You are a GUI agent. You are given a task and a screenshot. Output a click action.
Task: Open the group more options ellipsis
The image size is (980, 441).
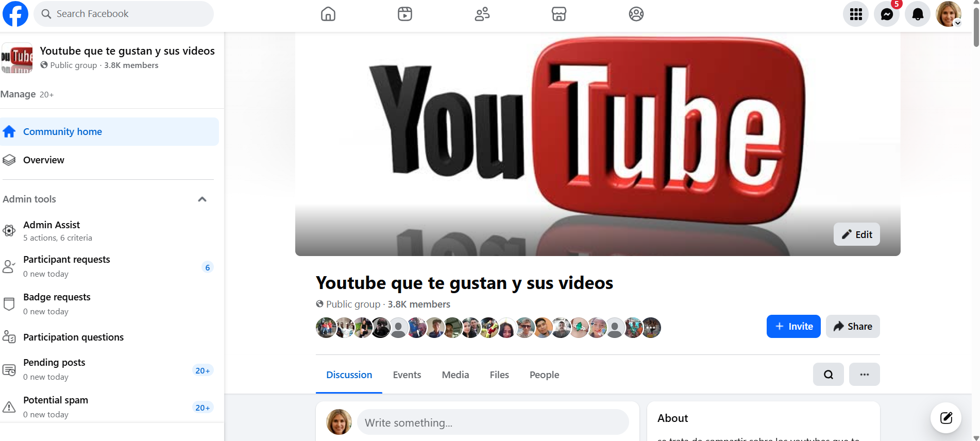865,375
